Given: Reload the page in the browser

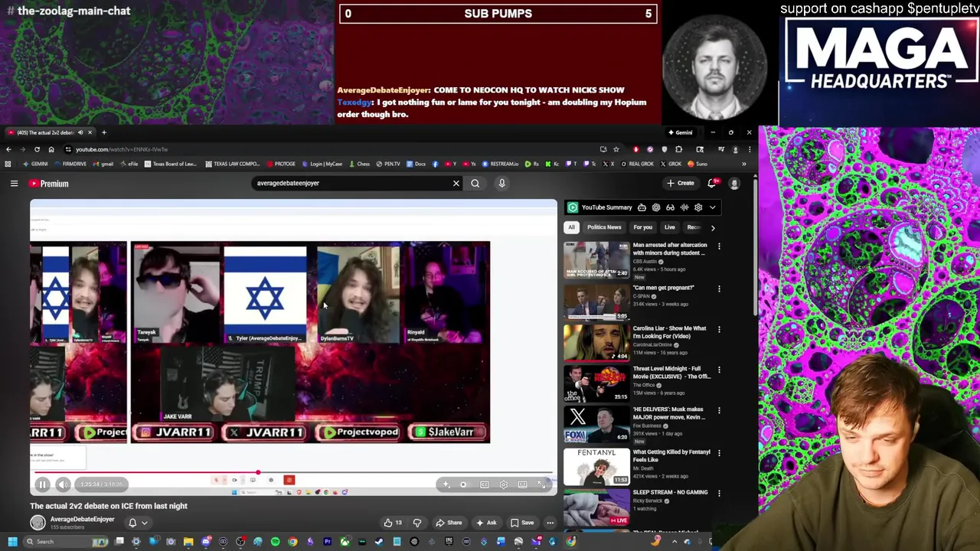Looking at the screenshot, I should 37,149.
